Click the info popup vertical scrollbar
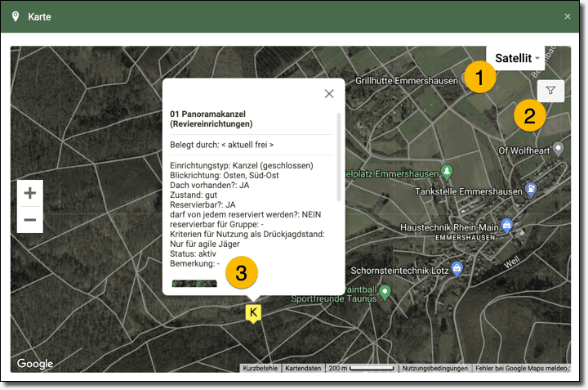 (x=339, y=155)
